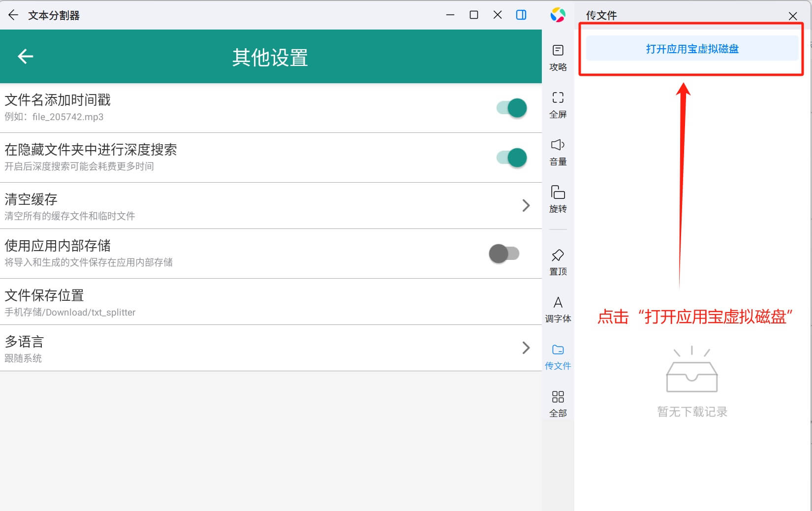Click the 攻略 guide icon in sidebar
This screenshot has width=812, height=511.
click(558, 57)
